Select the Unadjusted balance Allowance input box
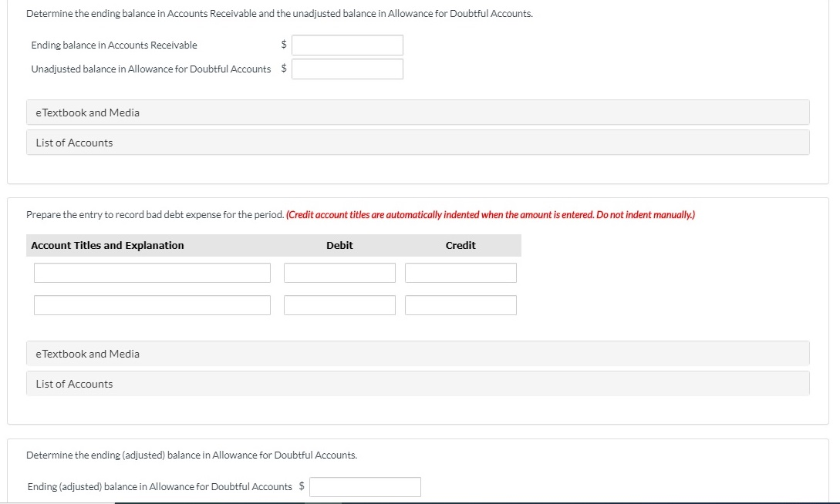This screenshot has width=840, height=504. click(347, 68)
